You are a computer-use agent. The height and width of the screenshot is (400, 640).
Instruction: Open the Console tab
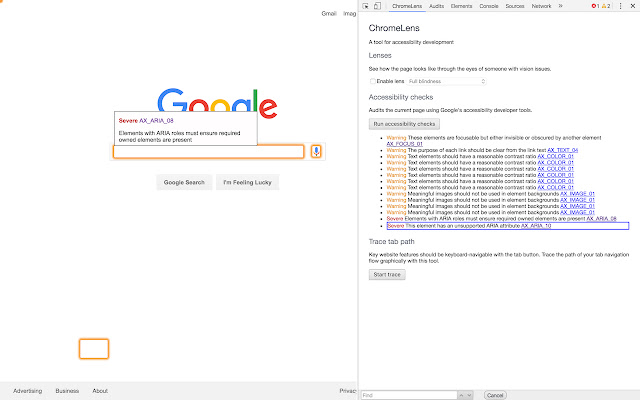tap(489, 6)
